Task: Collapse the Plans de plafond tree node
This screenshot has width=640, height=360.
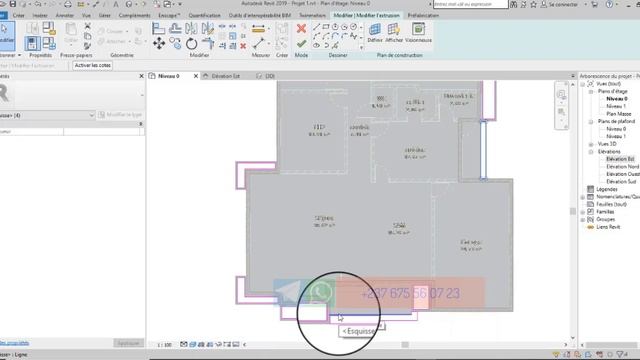Action: [x=591, y=122]
